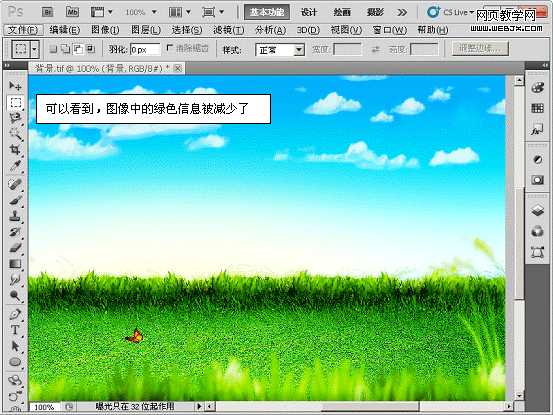The image size is (553, 415).
Task: Open the 视图(V) menu
Action: tap(346, 30)
